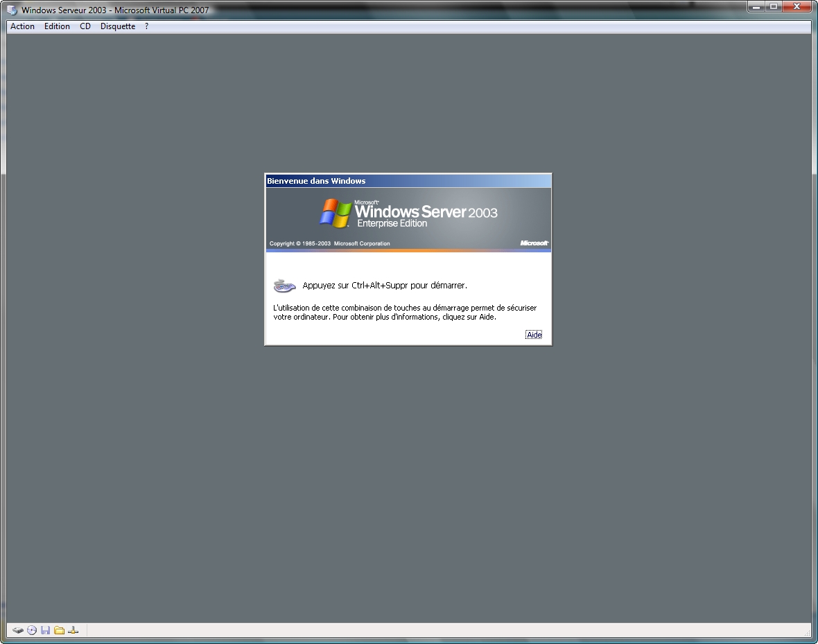Screen dimensions: 818x644
Task: Click the copyright 1985-2003 Microsoft Corporation text
Action: point(330,243)
